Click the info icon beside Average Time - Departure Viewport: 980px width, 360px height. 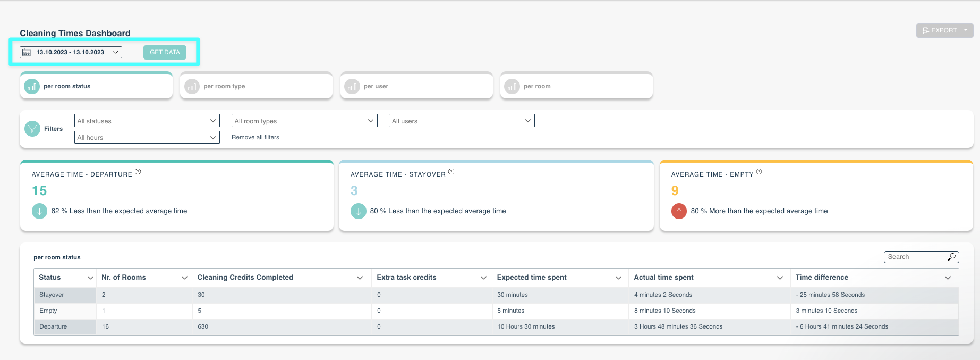point(138,172)
